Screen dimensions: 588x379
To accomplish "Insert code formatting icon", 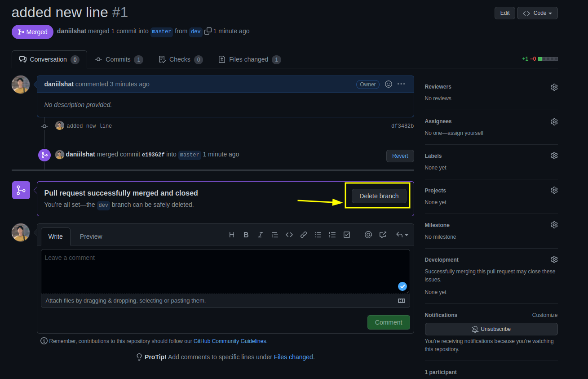I will tap(289, 235).
